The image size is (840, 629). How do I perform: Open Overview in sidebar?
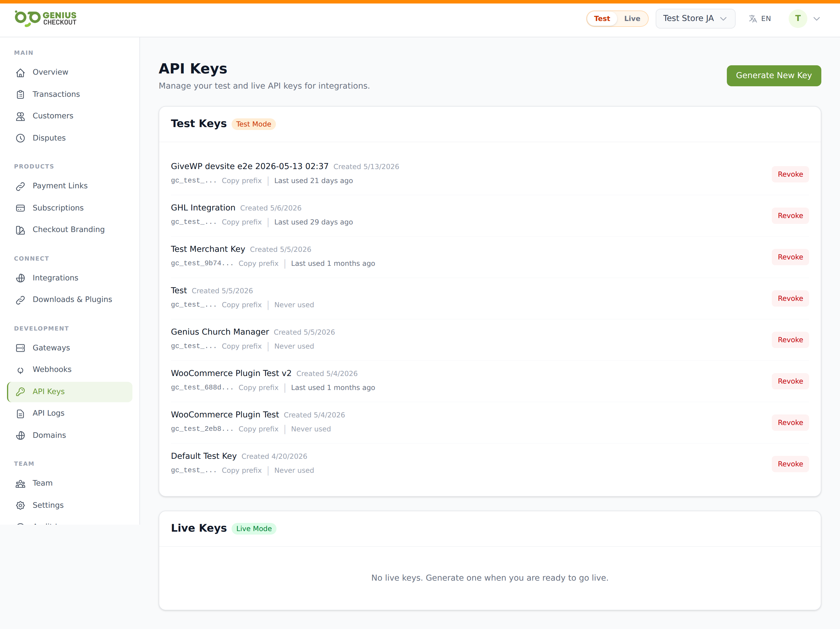tap(70, 72)
